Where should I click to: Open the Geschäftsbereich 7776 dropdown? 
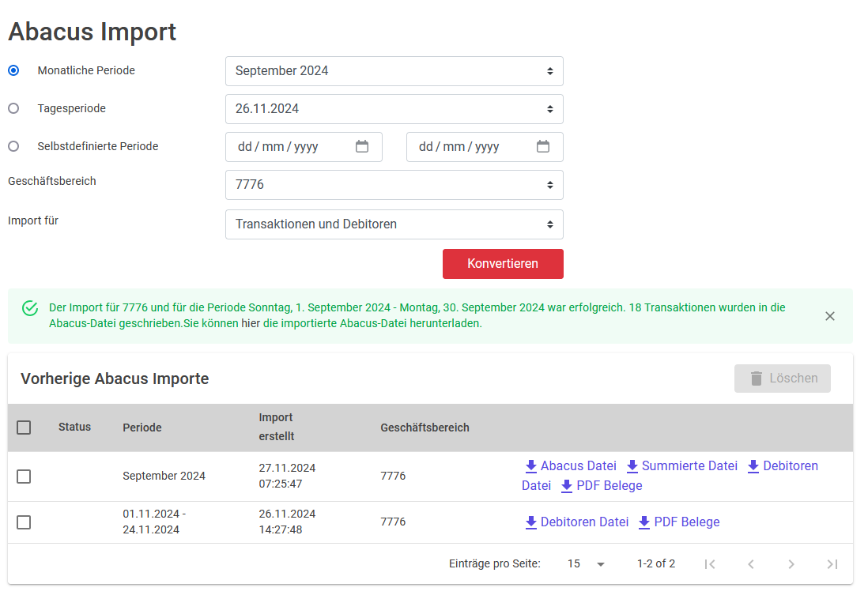394,185
